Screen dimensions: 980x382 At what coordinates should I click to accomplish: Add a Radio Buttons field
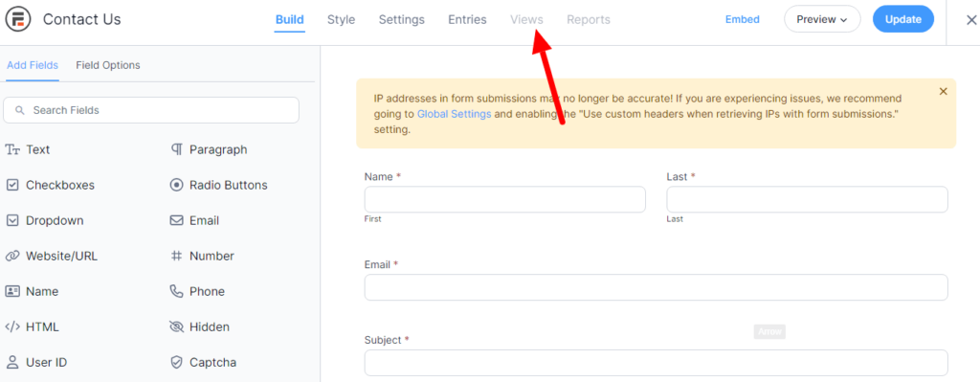[219, 185]
